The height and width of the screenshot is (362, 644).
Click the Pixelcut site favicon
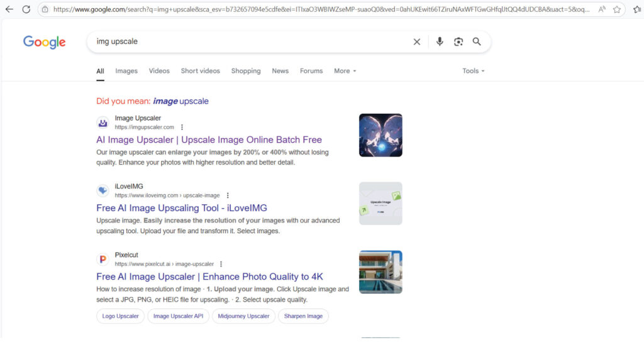(103, 259)
